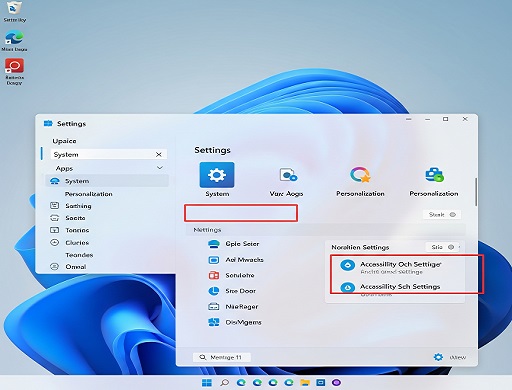The height and width of the screenshot is (390, 512).
Task: Open Accessillity Sch Settings entry text
Action: click(x=400, y=287)
